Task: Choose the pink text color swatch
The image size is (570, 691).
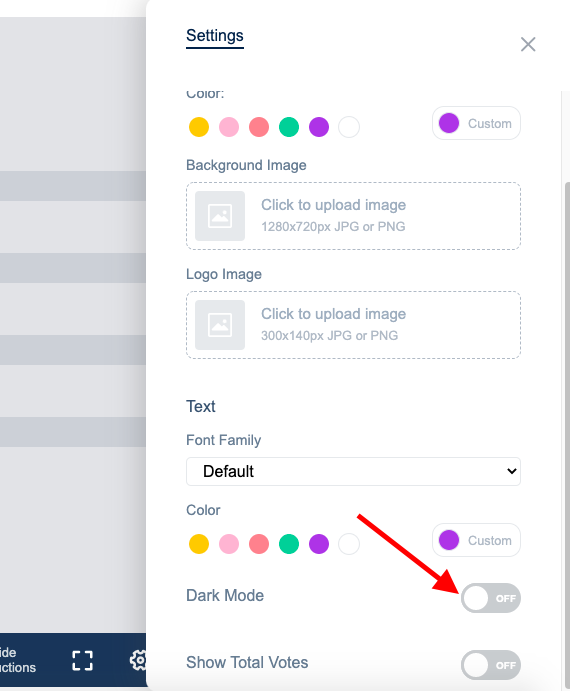Action: 229,544
